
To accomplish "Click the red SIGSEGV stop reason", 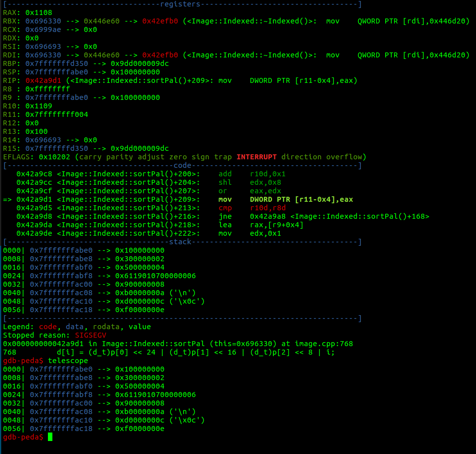I will click(x=90, y=336).
